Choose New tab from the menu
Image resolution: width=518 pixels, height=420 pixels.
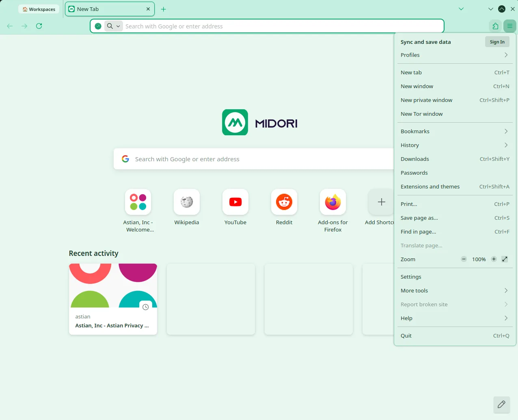pos(455,72)
